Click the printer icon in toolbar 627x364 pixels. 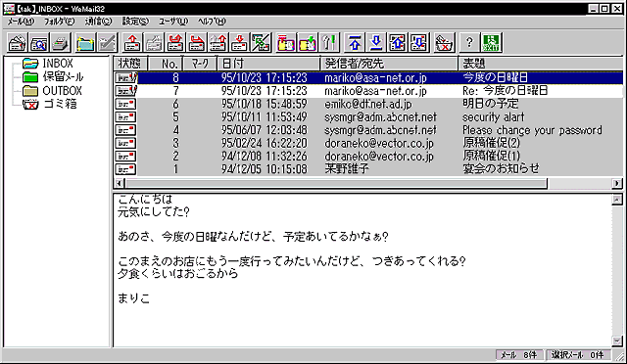pos(61,43)
